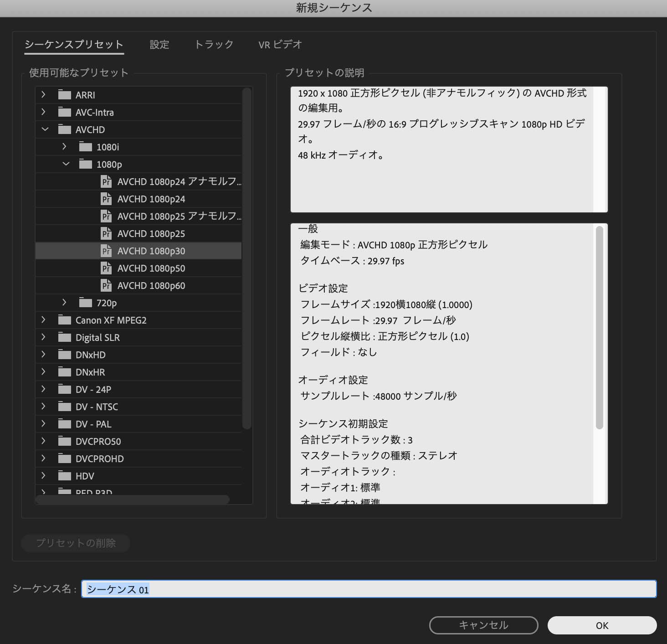667x644 pixels.
Task: Click the 1080i folder icon
Action: pos(86,147)
